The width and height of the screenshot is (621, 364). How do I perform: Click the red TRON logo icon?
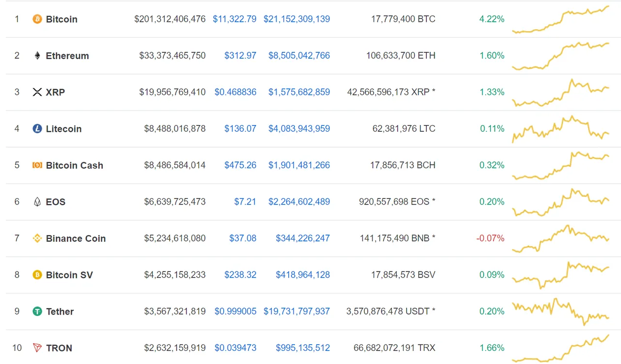(x=37, y=348)
